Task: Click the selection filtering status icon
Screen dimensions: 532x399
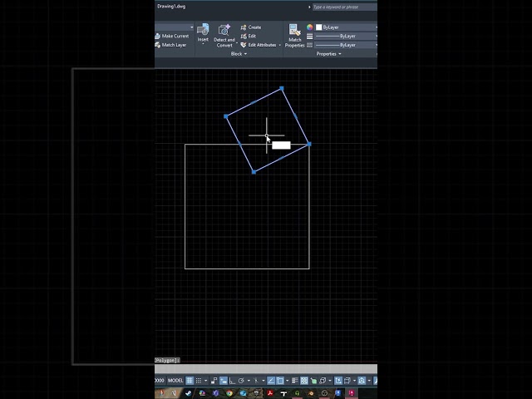Action: (x=347, y=381)
